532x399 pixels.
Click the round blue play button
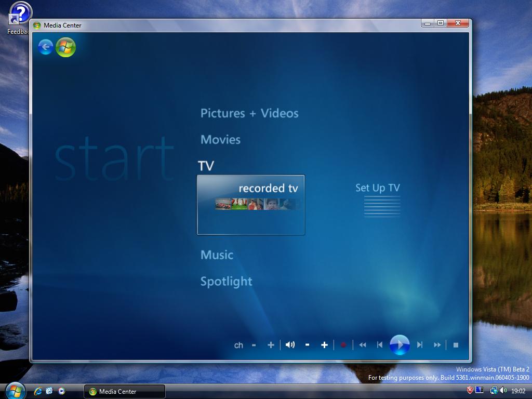[x=400, y=345]
